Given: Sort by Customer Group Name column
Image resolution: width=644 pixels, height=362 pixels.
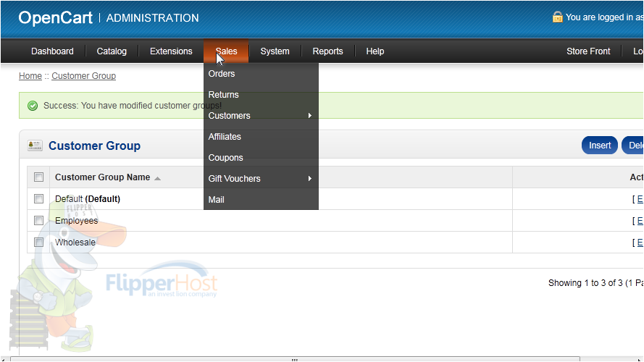Looking at the screenshot, I should [103, 177].
